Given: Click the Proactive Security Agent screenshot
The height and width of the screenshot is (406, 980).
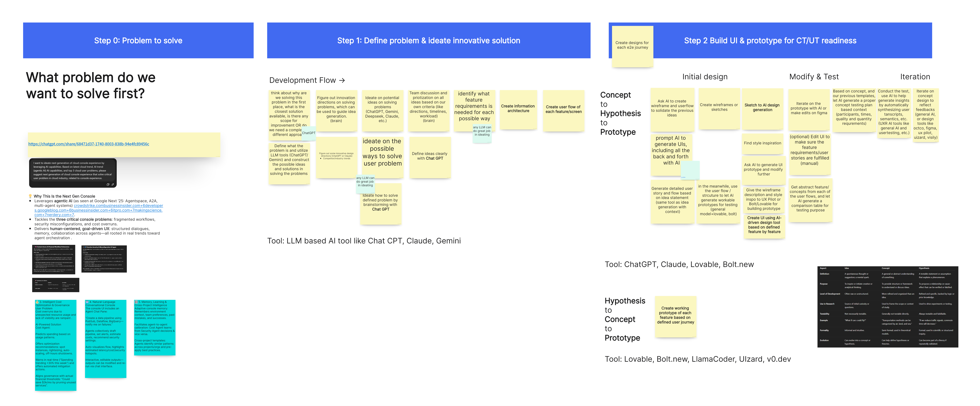Looking at the screenshot, I should pyautogui.click(x=104, y=259).
